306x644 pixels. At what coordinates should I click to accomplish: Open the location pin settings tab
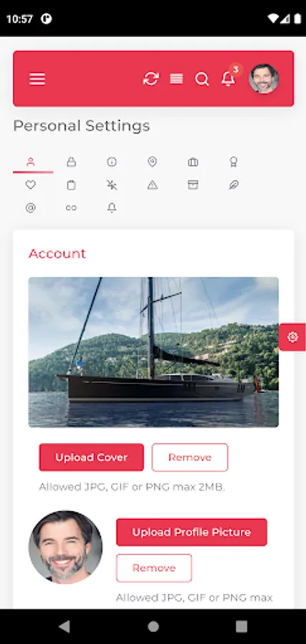(152, 162)
